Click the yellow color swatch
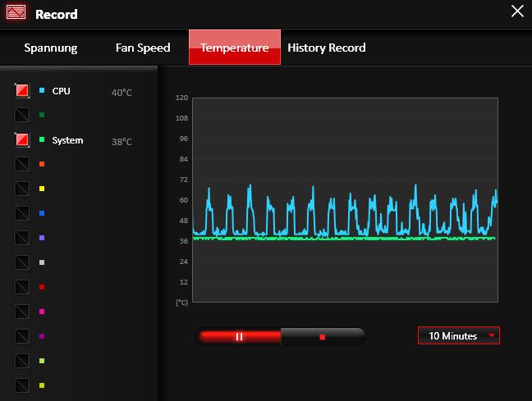532x401 pixels. pyautogui.click(x=42, y=189)
